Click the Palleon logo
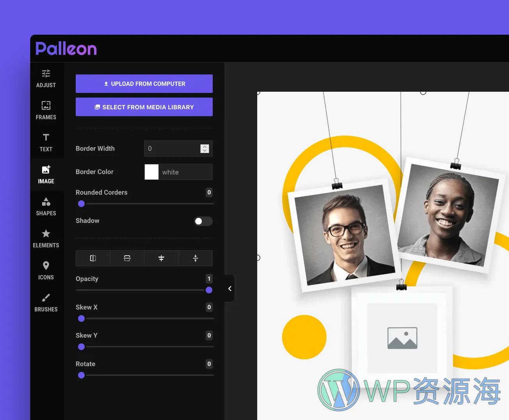 [x=66, y=48]
